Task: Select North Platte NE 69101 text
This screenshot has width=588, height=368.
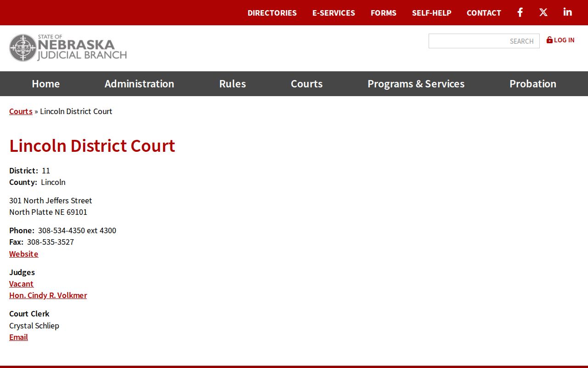Action: (48, 212)
